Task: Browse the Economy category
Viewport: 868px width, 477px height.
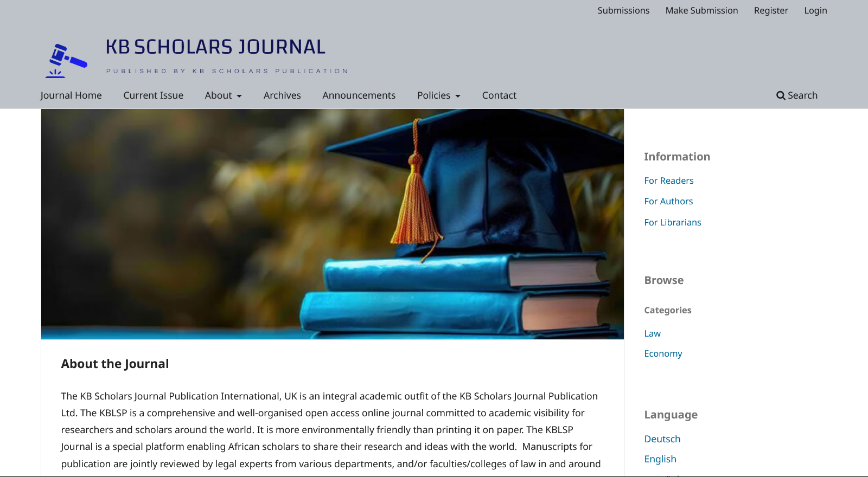Action: 663,353
